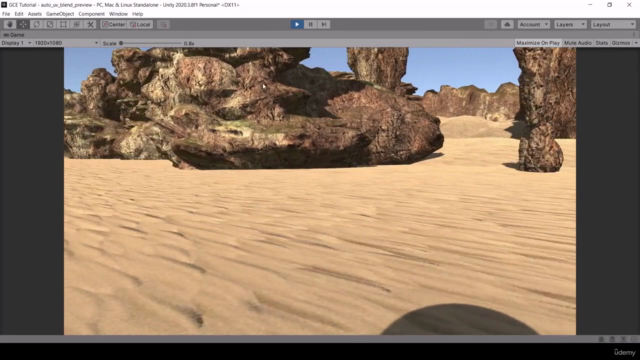The width and height of the screenshot is (640, 360).
Task: Toggle Local handle rotation
Action: pos(140,24)
